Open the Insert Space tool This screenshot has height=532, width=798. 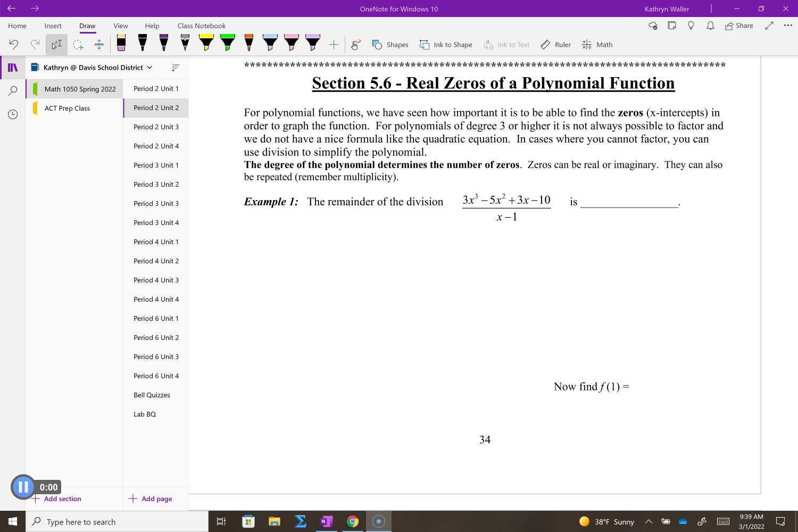pyautogui.click(x=99, y=45)
